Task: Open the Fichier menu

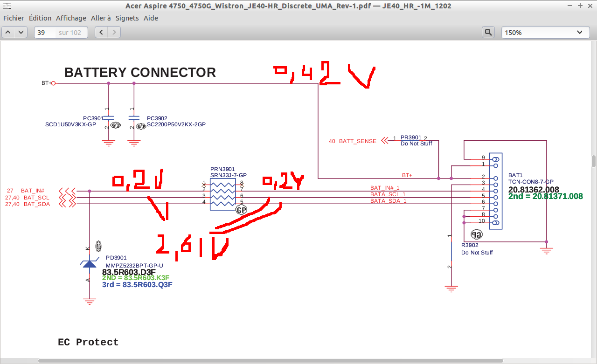Action: pos(14,18)
